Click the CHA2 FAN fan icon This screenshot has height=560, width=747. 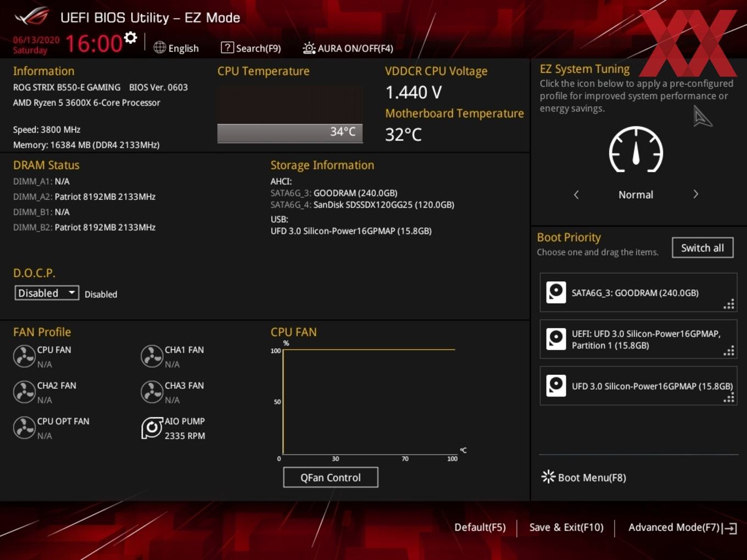24,392
